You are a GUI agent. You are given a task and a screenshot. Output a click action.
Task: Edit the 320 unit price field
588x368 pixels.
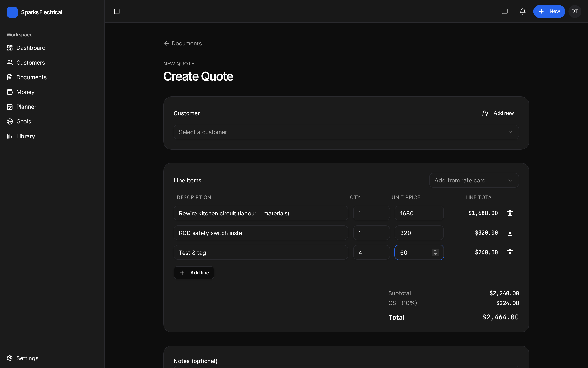click(x=419, y=233)
